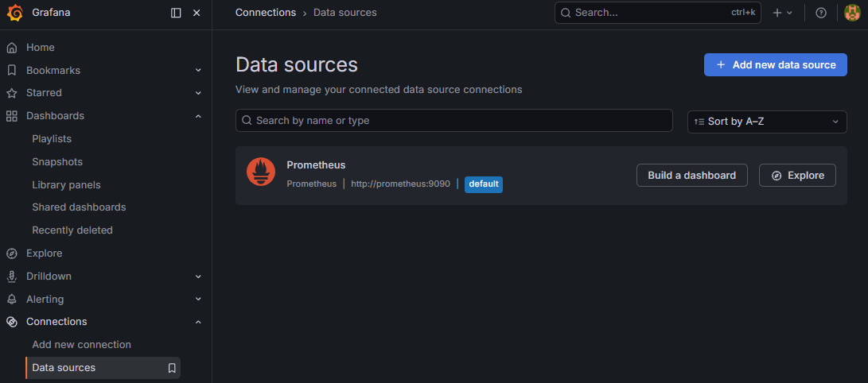Select the Data sources menu item
This screenshot has height=383, width=868.
[103, 368]
